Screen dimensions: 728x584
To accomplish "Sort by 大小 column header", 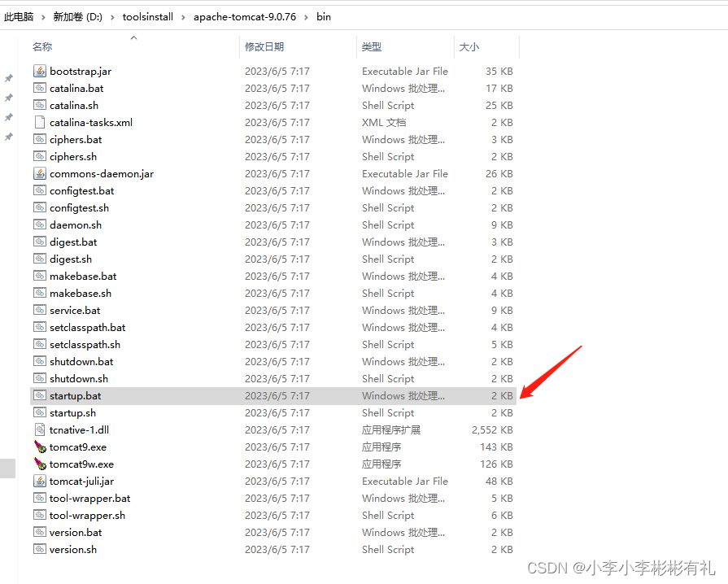I will coord(469,47).
